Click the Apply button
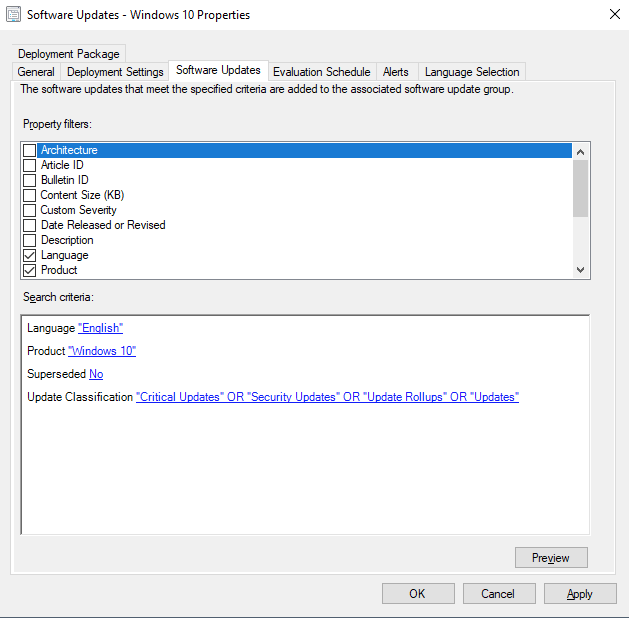 click(580, 594)
